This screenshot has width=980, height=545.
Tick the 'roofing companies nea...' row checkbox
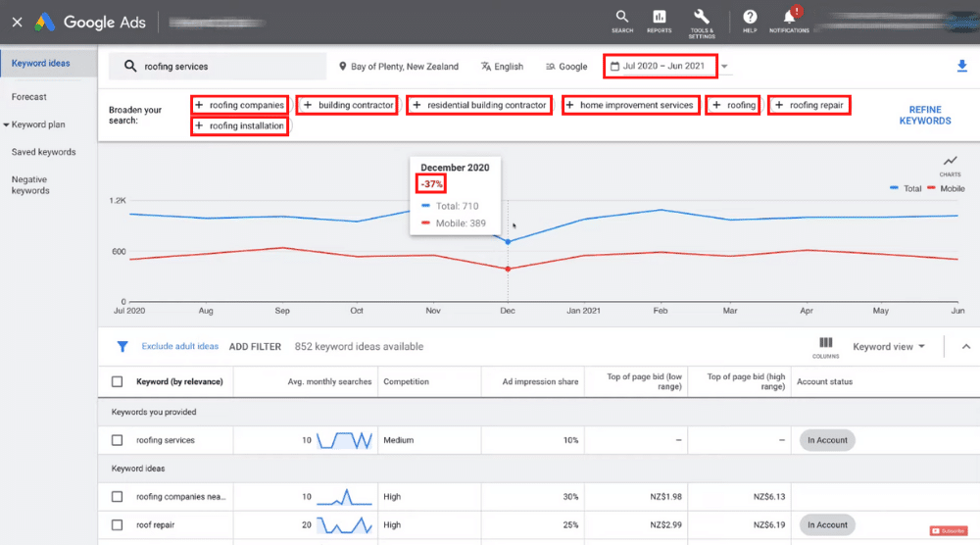117,496
